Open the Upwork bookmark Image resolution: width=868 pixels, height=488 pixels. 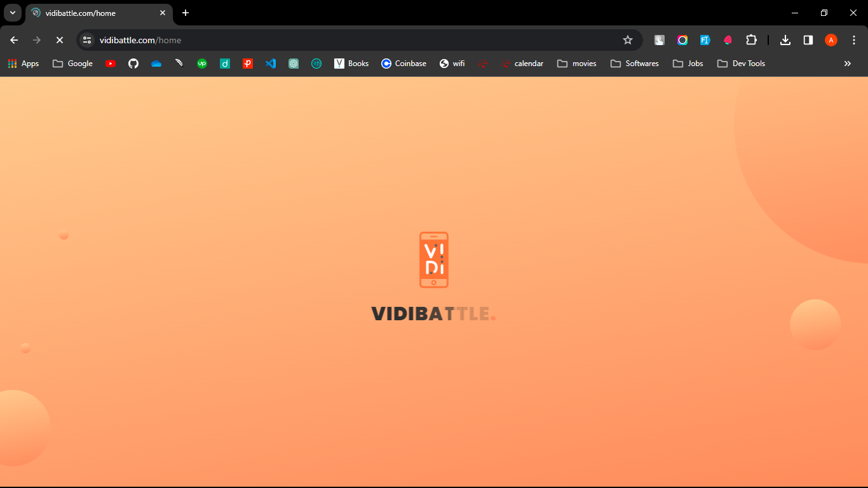coord(202,64)
